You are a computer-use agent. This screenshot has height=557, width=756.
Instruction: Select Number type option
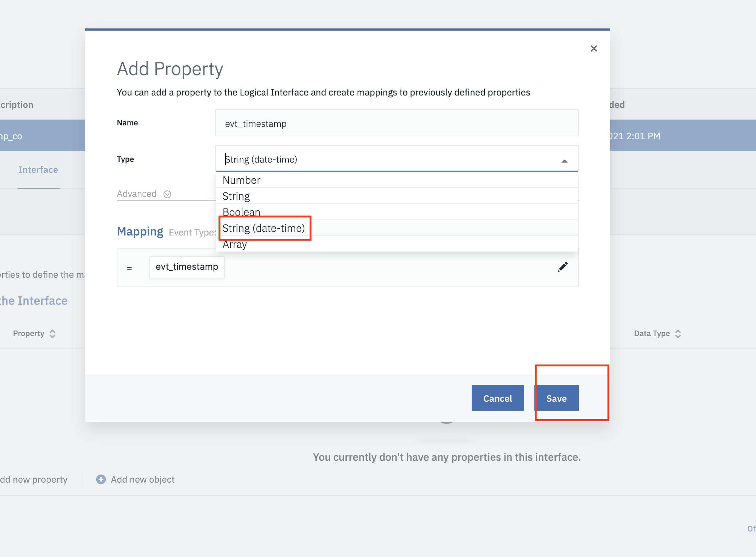(x=397, y=180)
